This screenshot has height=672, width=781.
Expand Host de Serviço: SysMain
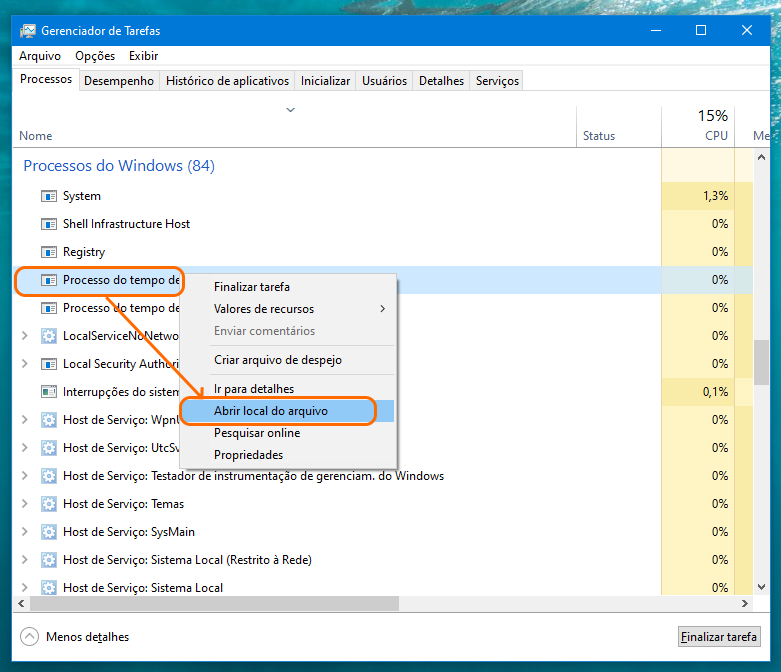24,532
